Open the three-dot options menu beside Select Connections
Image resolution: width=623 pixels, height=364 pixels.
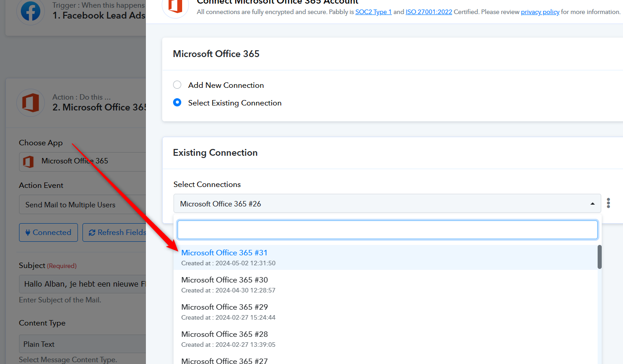pos(608,203)
